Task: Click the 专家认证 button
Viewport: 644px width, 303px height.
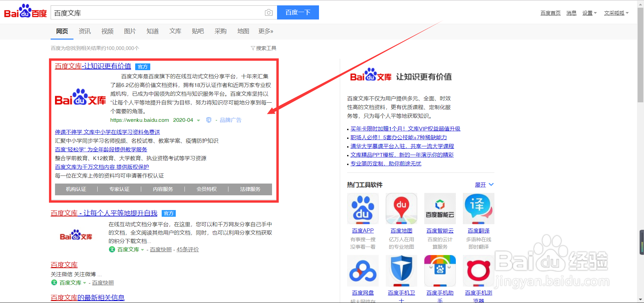Action: (x=119, y=189)
